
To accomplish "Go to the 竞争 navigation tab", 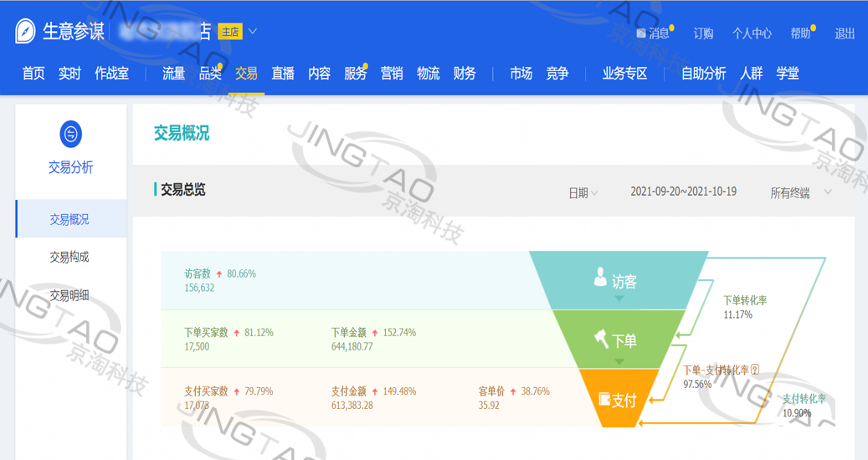I will coord(557,74).
